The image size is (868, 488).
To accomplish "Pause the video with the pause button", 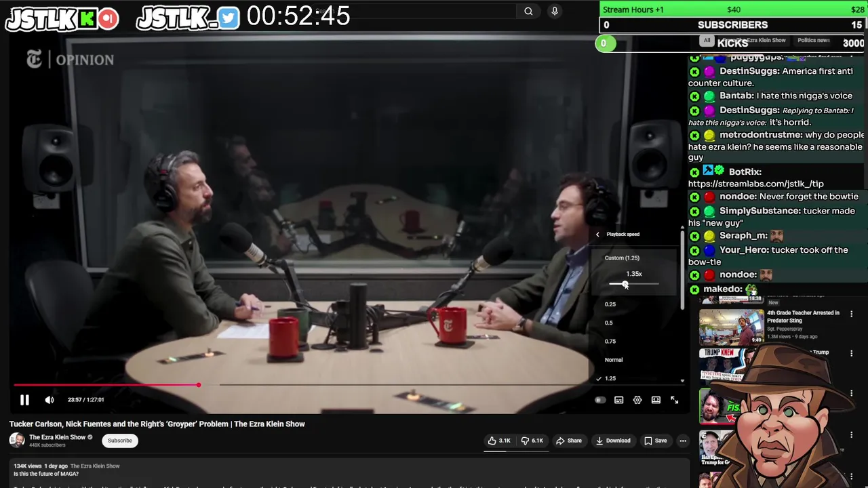I will pyautogui.click(x=24, y=400).
